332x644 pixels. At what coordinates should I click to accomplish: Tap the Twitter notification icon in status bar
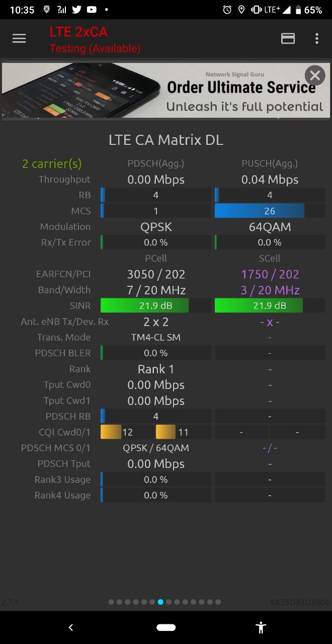coord(76,10)
